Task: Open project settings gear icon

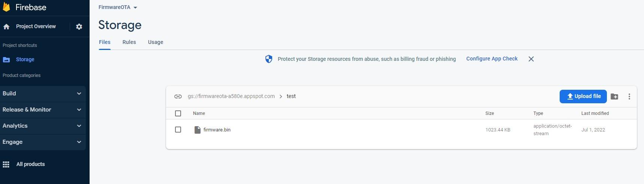Action: point(79,27)
